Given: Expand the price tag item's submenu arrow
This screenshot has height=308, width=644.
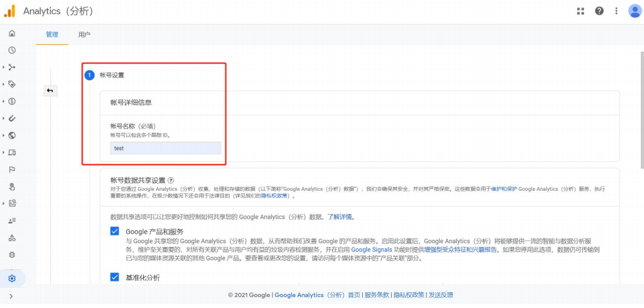Looking at the screenshot, I should [x=3, y=84].
